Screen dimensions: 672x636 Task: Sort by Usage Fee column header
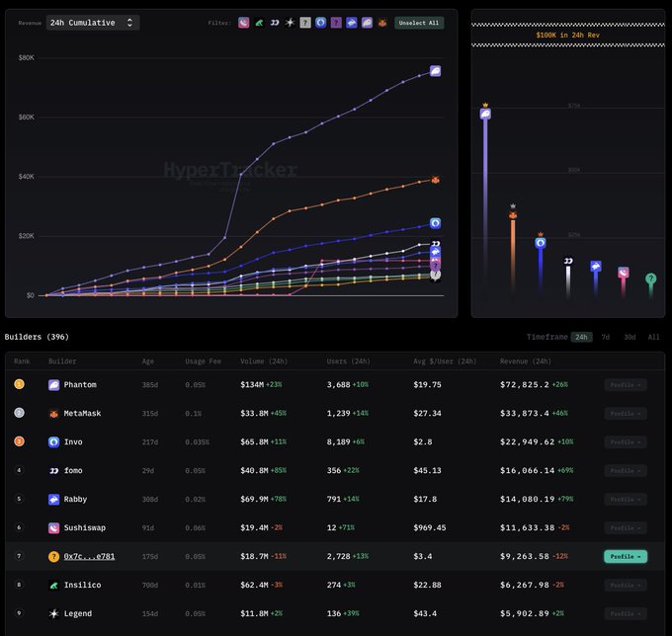pos(204,361)
